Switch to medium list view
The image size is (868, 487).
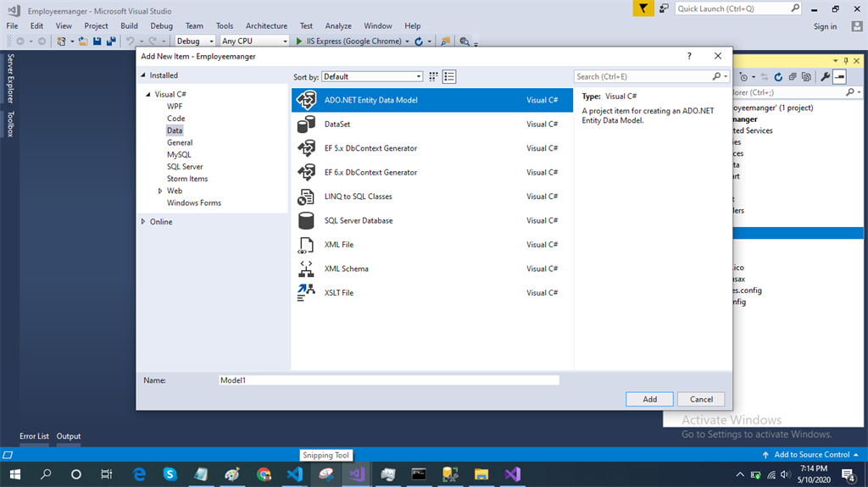[449, 77]
